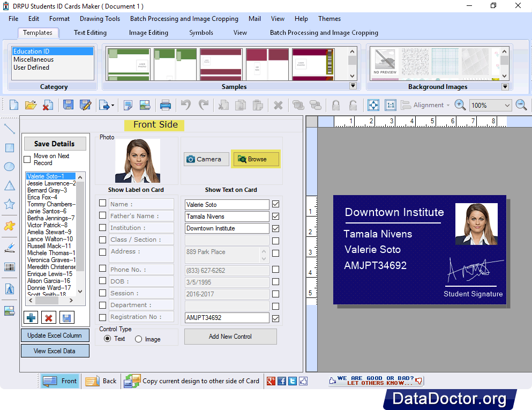Switch to the Back side of card

[x=101, y=381]
